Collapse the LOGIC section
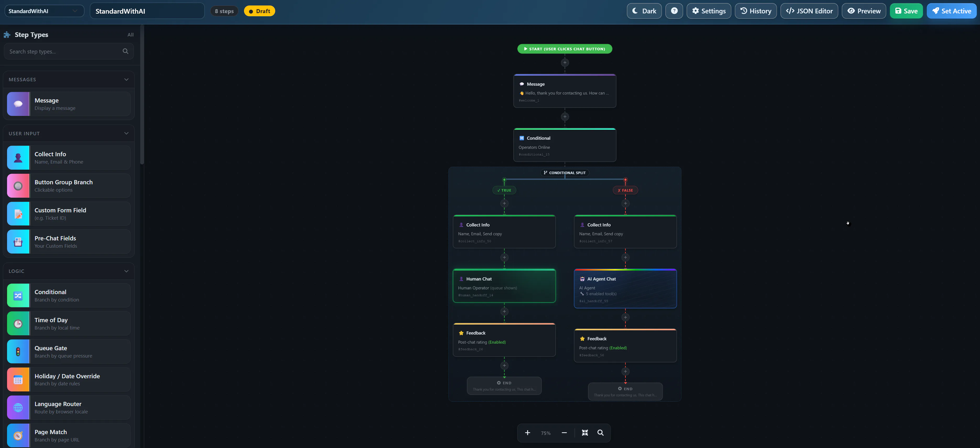The height and width of the screenshot is (448, 980). point(126,271)
